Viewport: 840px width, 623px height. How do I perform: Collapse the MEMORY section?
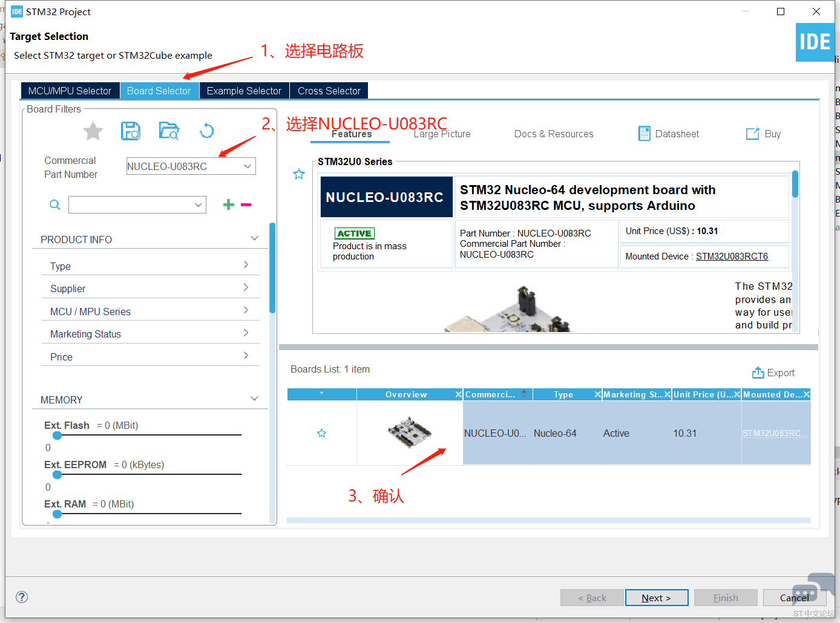(x=255, y=399)
